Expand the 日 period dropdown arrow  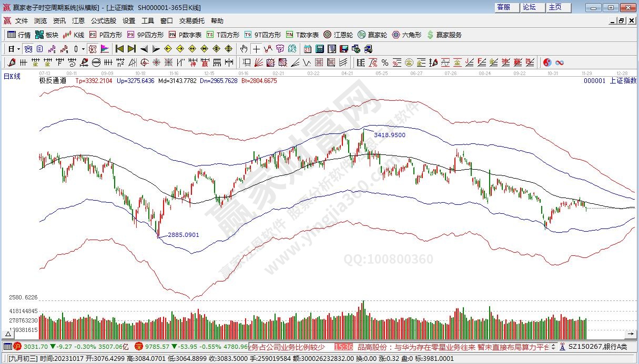tap(18, 49)
